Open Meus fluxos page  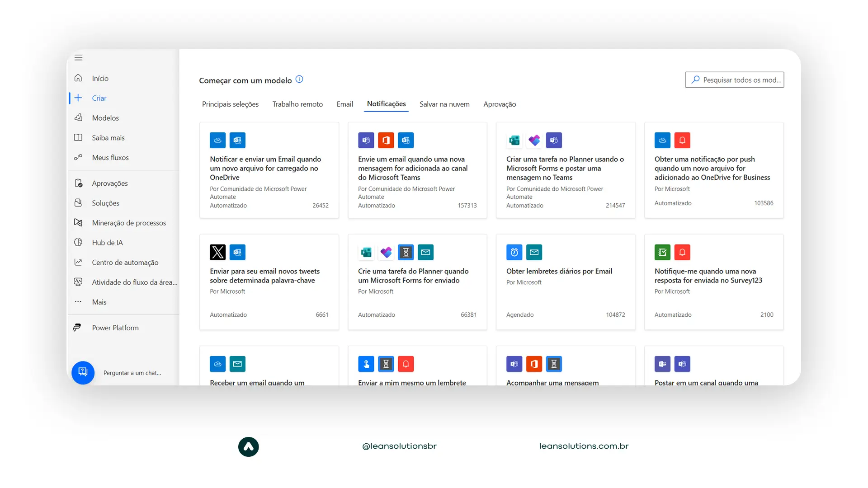pyautogui.click(x=110, y=157)
